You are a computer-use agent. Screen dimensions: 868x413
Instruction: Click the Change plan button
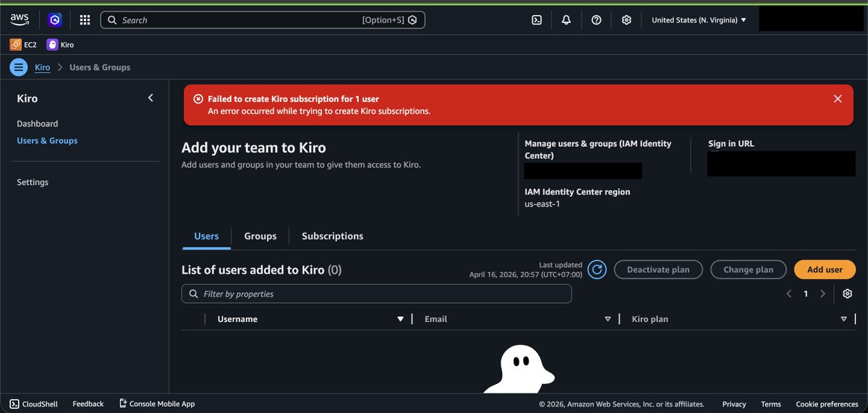748,270
